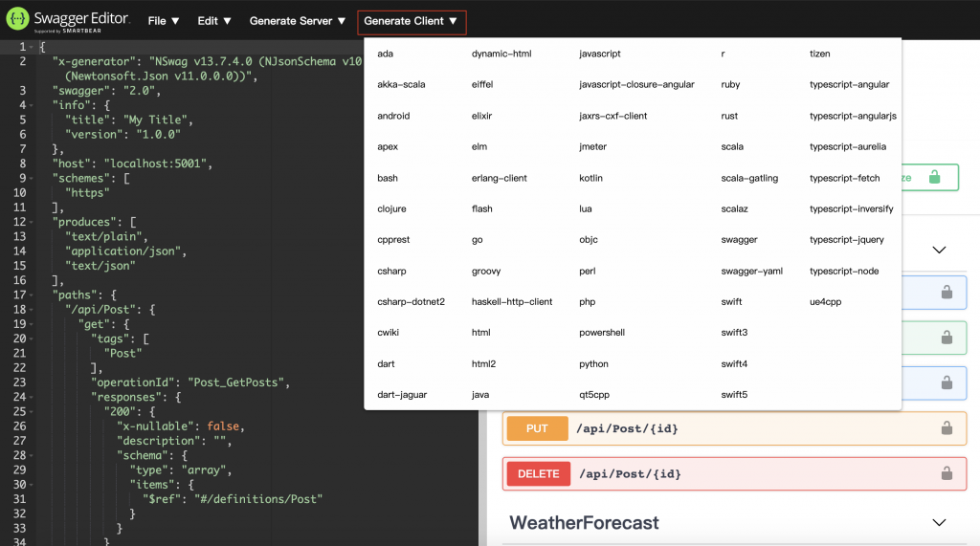The width and height of the screenshot is (980, 546).
Task: Click "host": "localhost:5001" text in editor
Action: coord(132,164)
